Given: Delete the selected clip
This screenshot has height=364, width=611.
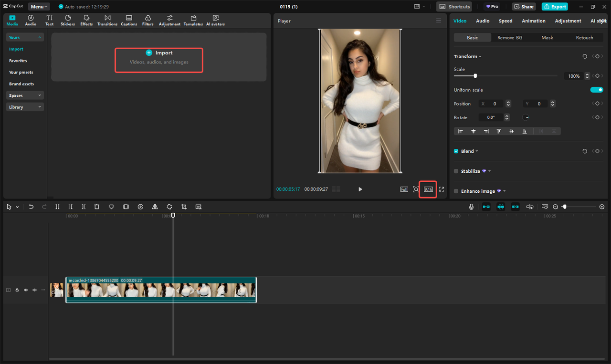Looking at the screenshot, I should point(97,207).
